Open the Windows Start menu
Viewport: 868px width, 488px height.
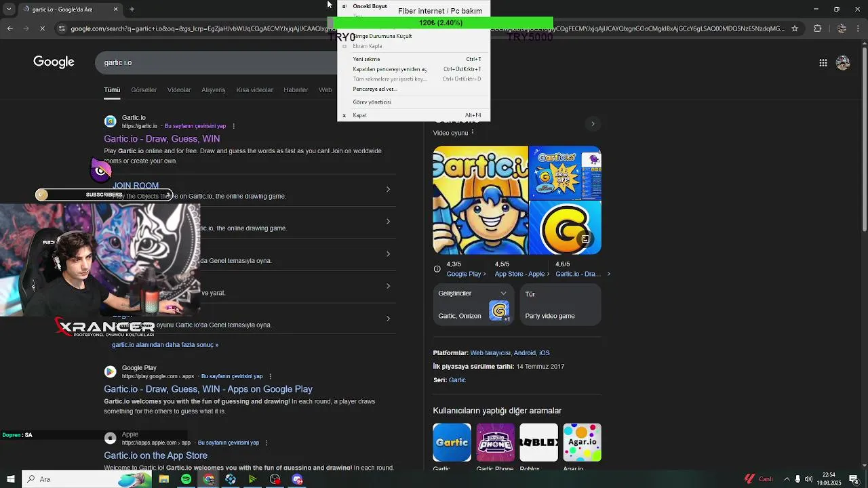pyautogui.click(x=10, y=479)
